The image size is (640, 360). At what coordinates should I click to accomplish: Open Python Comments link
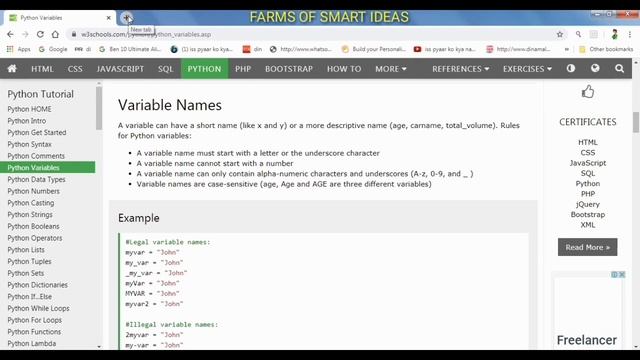[x=36, y=156]
